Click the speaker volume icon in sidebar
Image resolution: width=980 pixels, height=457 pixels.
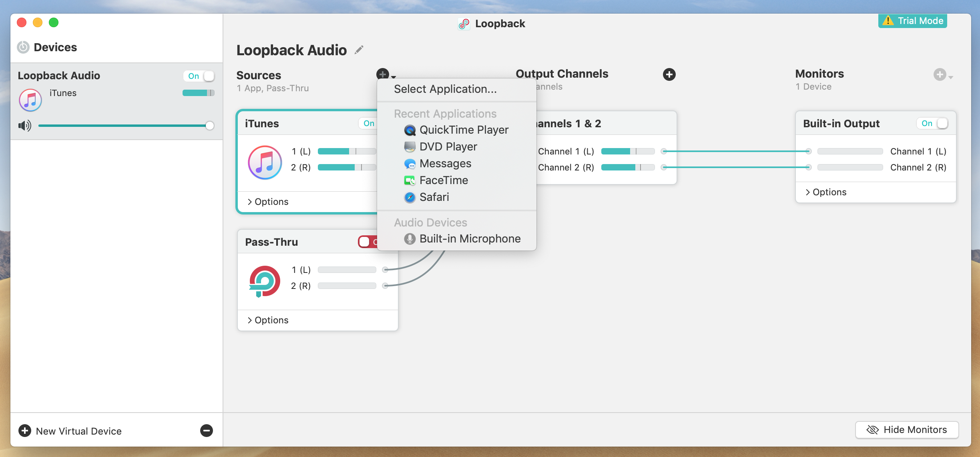pos(24,126)
